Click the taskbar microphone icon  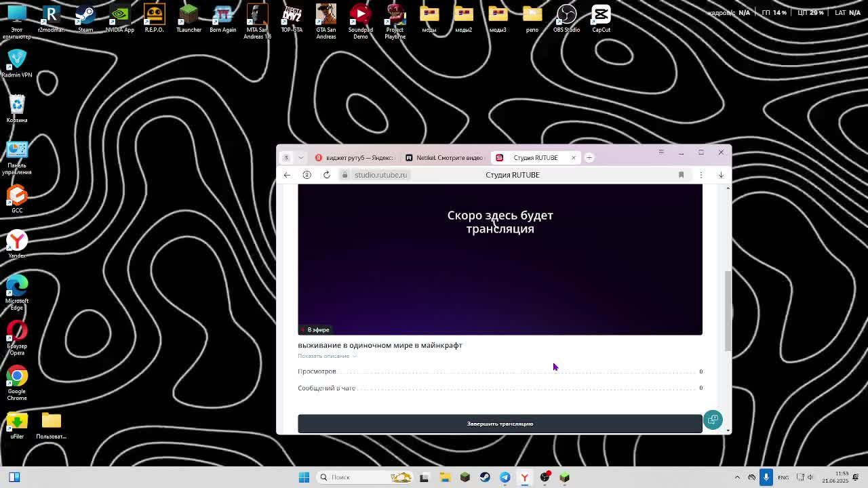pos(766,477)
